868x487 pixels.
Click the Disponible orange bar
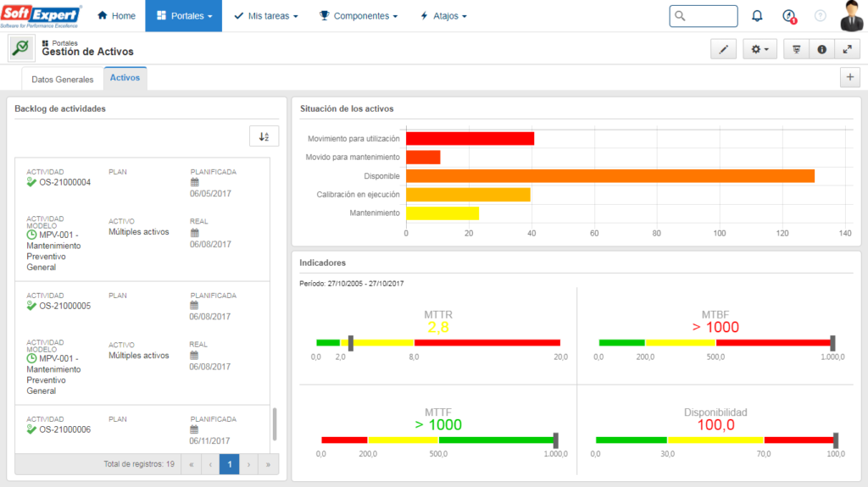point(610,176)
